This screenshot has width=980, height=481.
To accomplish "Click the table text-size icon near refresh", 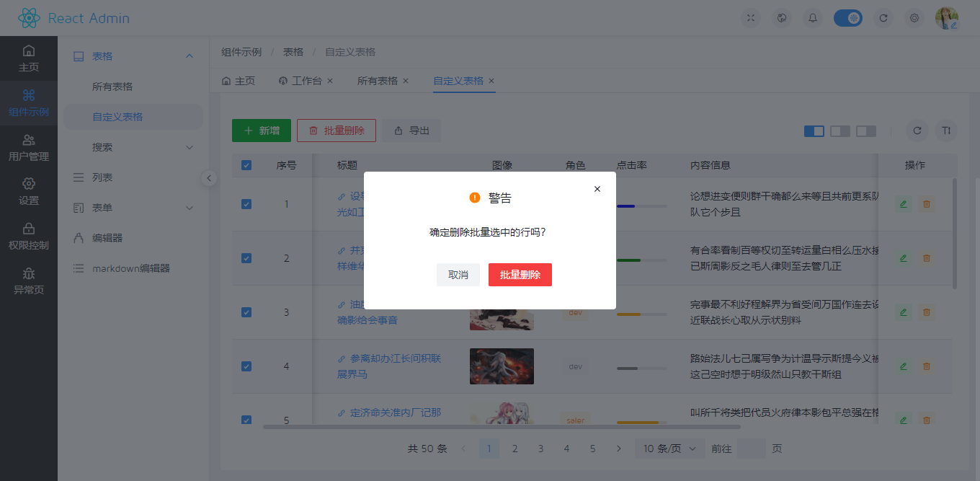I will (946, 131).
